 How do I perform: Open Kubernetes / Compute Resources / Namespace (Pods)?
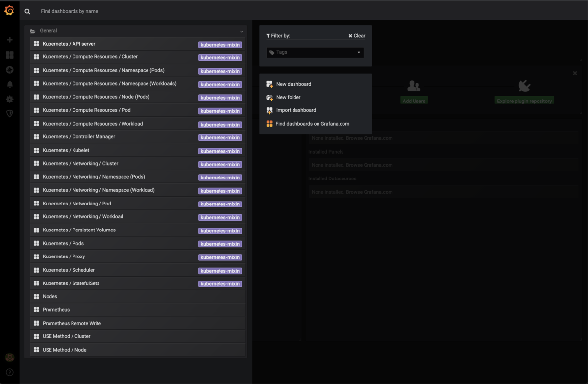[x=138, y=70]
